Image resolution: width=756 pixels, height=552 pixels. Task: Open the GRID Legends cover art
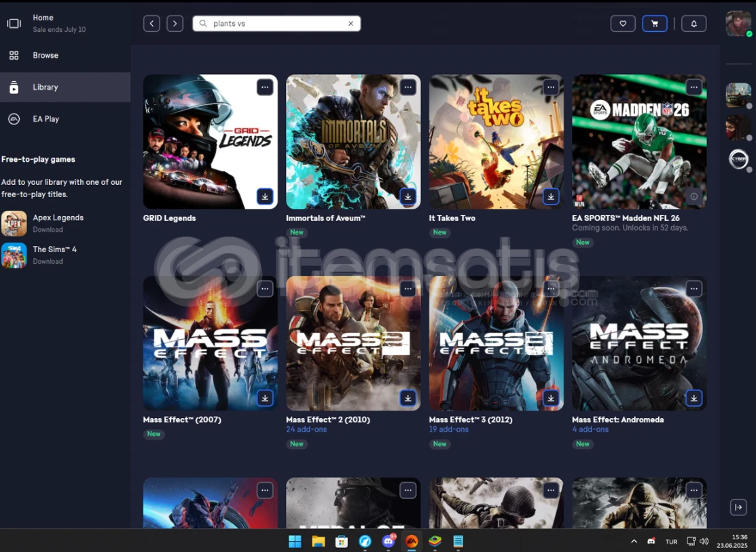click(x=210, y=142)
